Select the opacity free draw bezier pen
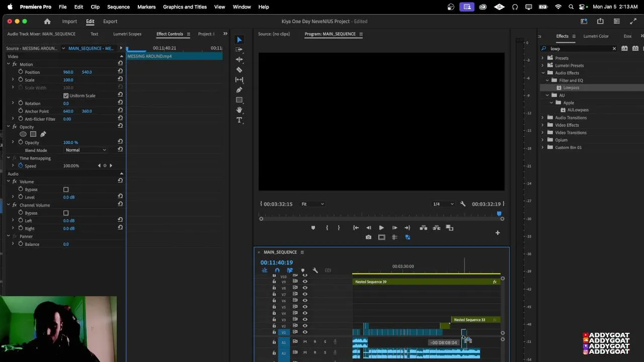Viewport: 644px width, 362px height. (43, 134)
